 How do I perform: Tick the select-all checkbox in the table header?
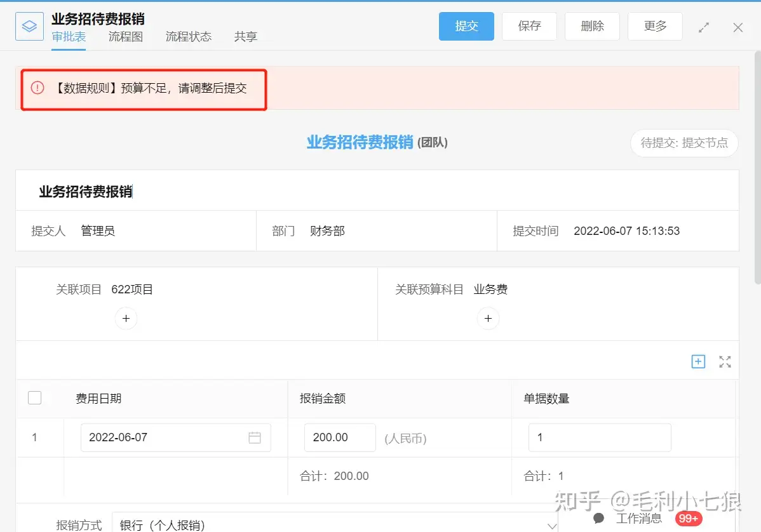34,397
